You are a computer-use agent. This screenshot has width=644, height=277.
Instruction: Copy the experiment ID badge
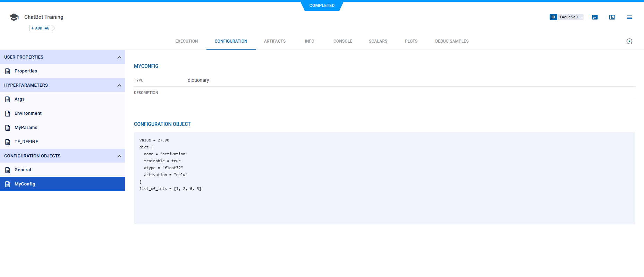[x=566, y=17]
